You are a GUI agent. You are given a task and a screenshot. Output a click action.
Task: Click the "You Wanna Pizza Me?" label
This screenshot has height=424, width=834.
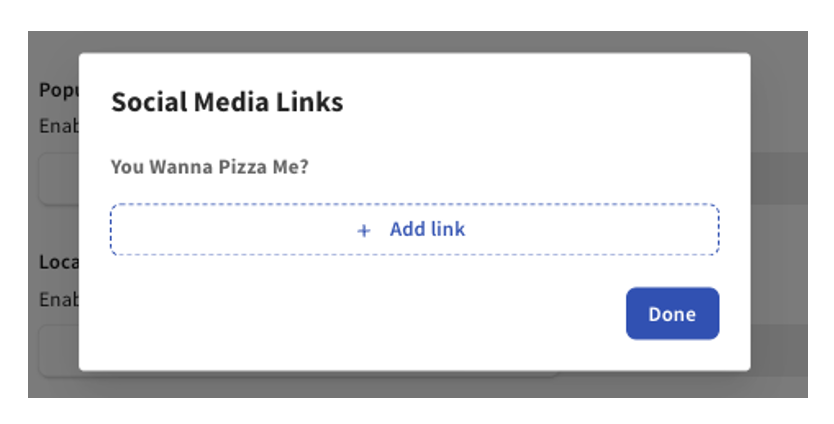(209, 166)
